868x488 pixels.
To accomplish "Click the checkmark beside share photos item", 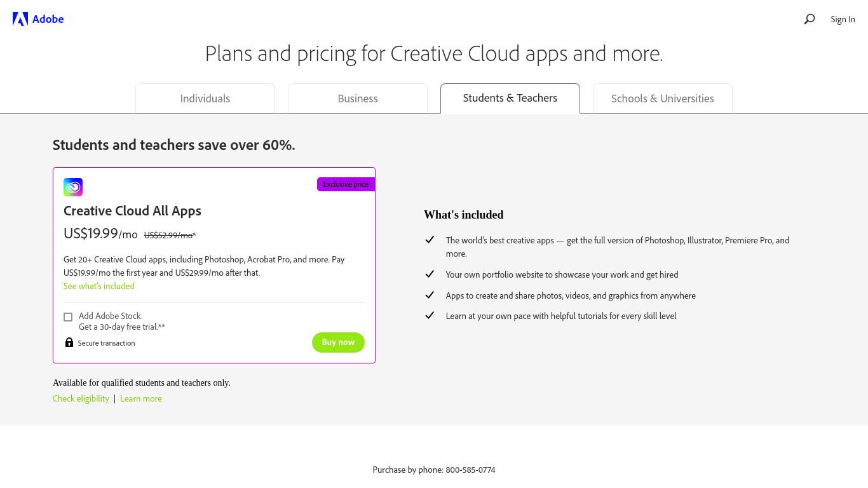I will pos(430,295).
